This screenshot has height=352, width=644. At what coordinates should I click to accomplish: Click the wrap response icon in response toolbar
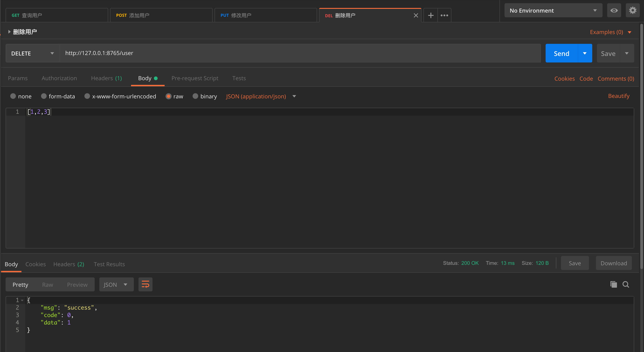[x=146, y=284]
